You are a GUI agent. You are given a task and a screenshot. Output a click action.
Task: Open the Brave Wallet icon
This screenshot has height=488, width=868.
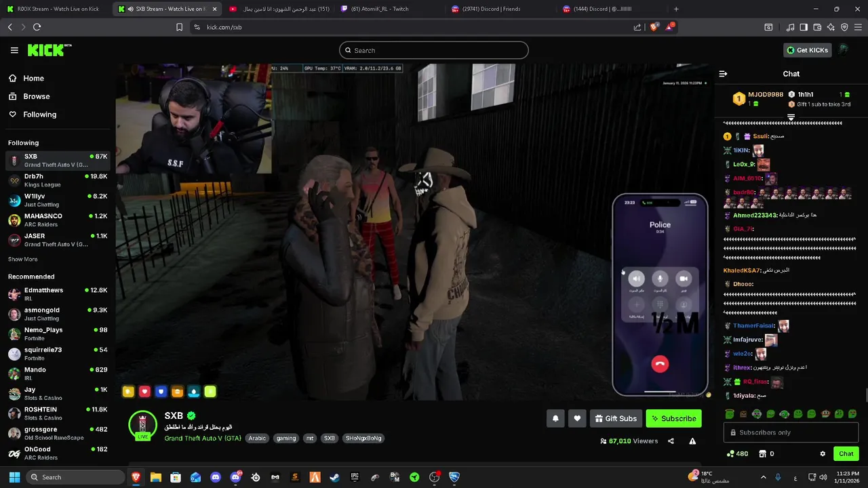(x=817, y=27)
